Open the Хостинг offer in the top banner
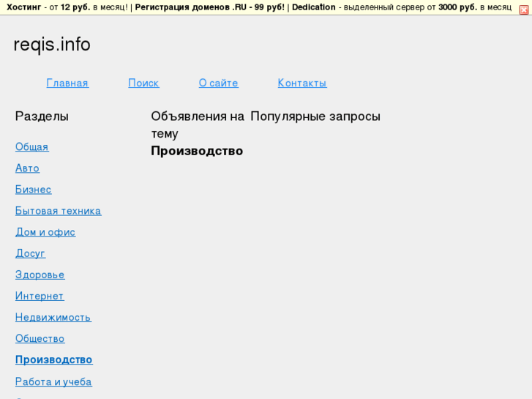 23,7
